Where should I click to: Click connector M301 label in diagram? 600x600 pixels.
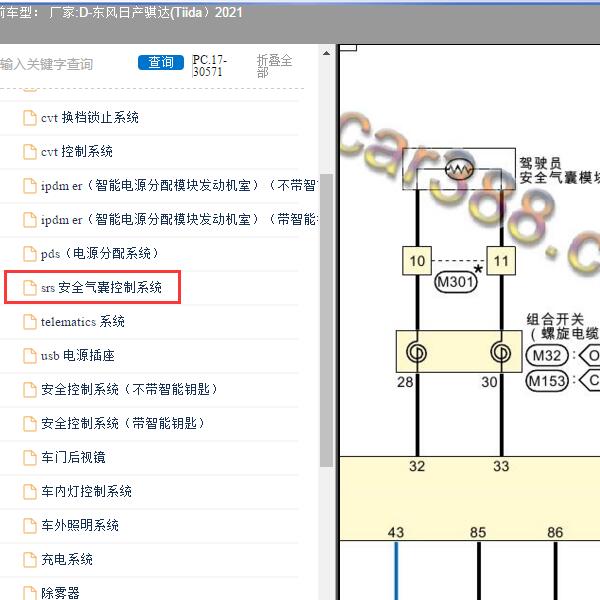pos(456,282)
